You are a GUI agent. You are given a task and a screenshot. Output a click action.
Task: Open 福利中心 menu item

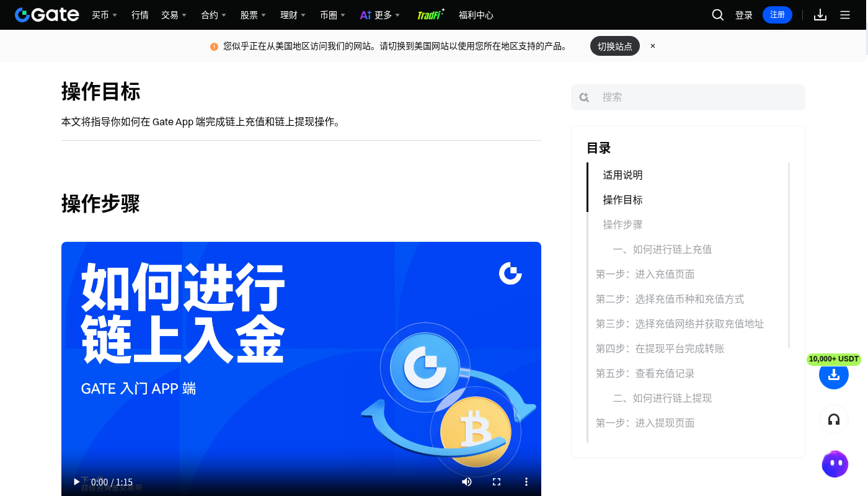[476, 15]
